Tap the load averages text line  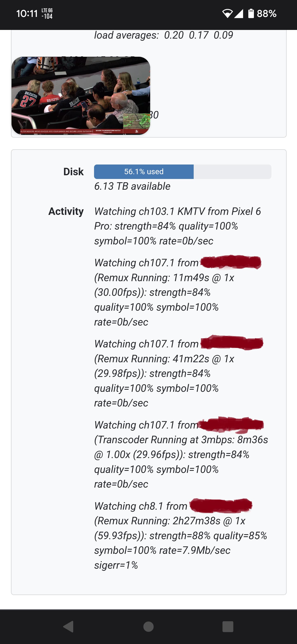coord(163,35)
